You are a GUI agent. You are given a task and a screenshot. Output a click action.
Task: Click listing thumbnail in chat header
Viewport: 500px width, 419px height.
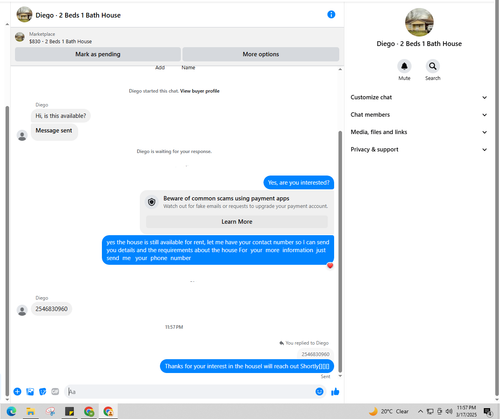(24, 15)
